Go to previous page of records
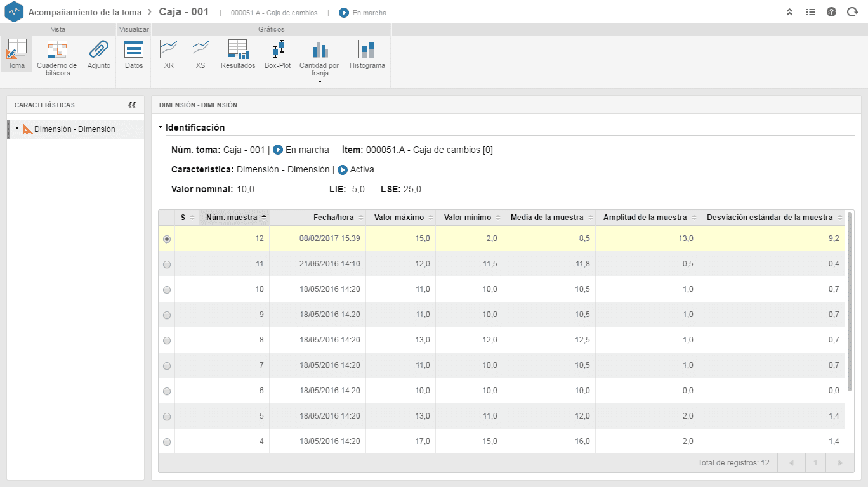 [x=791, y=463]
